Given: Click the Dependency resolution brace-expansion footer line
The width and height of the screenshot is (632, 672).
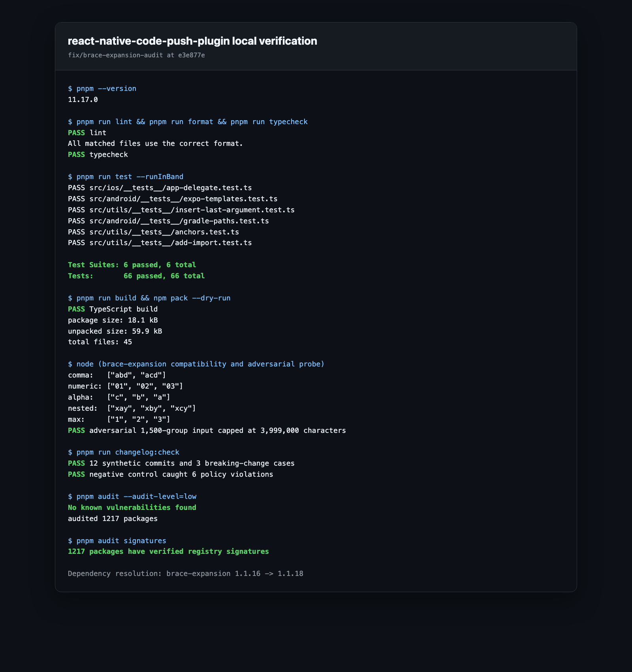Looking at the screenshot, I should (x=186, y=574).
